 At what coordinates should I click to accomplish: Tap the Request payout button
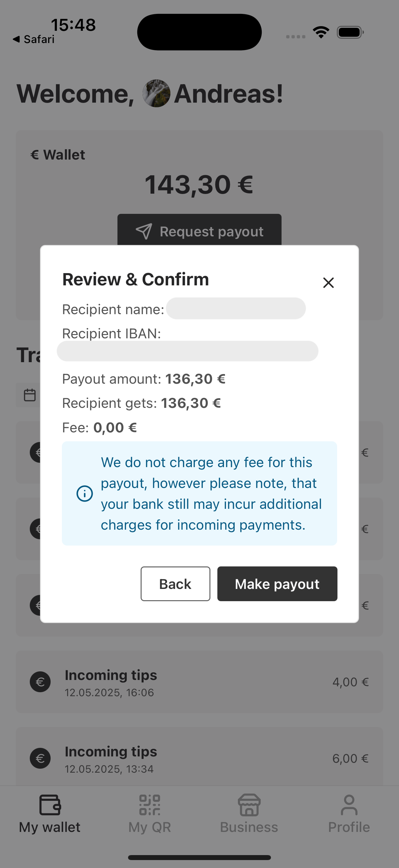pyautogui.click(x=199, y=231)
